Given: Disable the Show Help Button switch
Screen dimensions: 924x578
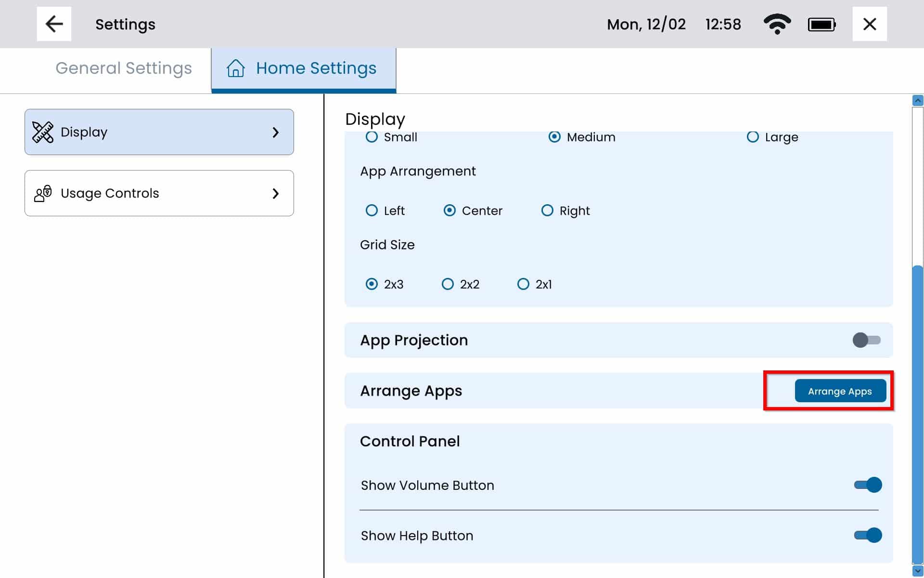Looking at the screenshot, I should tap(868, 535).
